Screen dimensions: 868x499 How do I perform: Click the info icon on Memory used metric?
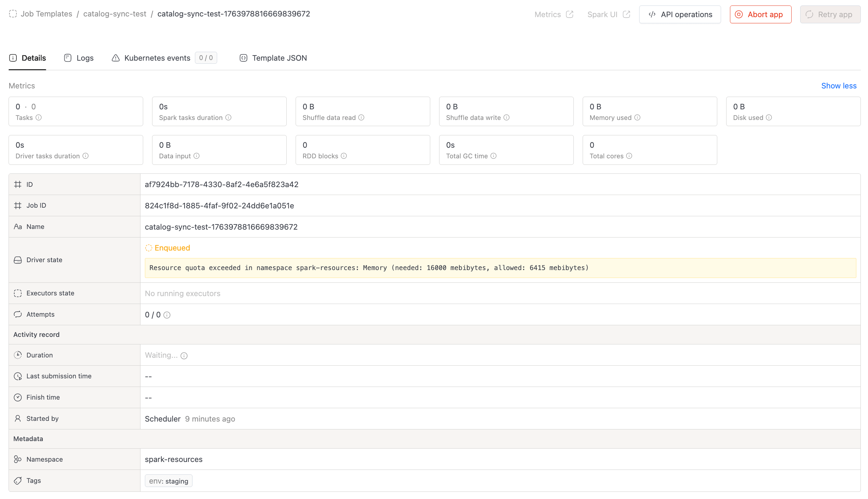point(637,118)
